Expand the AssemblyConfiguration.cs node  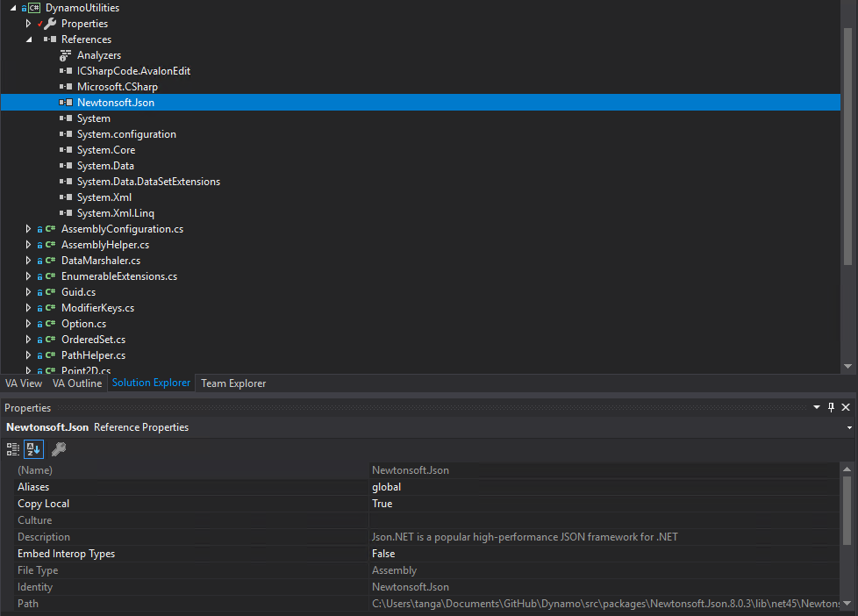pyautogui.click(x=28, y=228)
